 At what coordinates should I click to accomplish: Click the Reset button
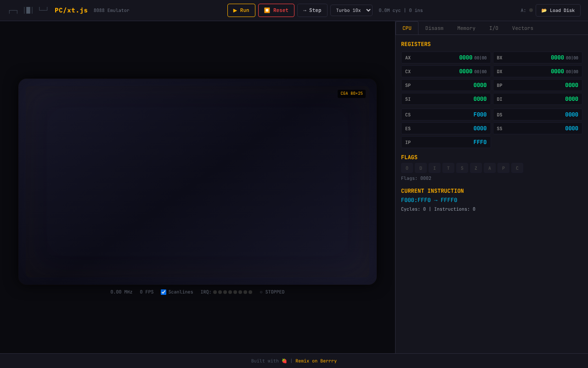point(276,11)
